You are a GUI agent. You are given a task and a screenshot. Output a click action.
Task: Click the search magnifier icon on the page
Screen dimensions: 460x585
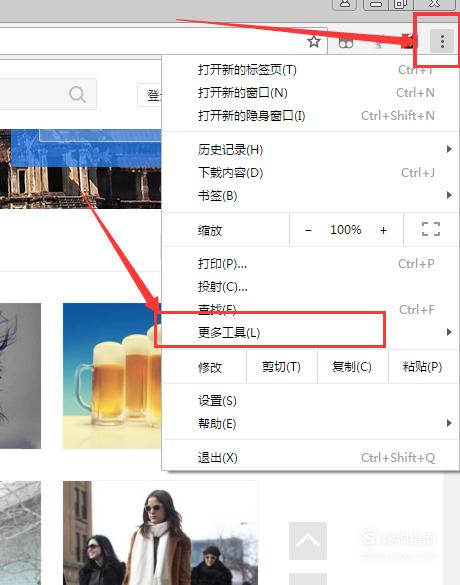[77, 94]
